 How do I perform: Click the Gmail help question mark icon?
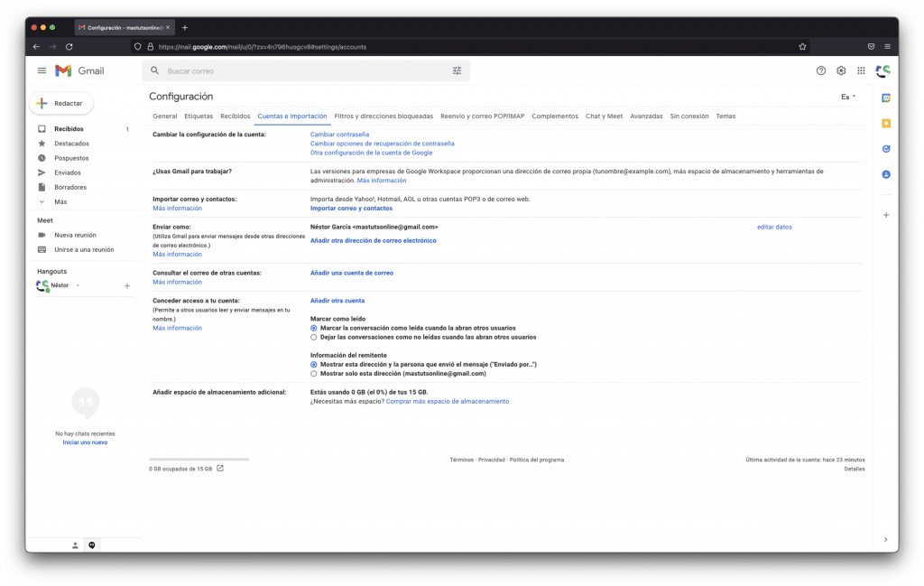820,70
